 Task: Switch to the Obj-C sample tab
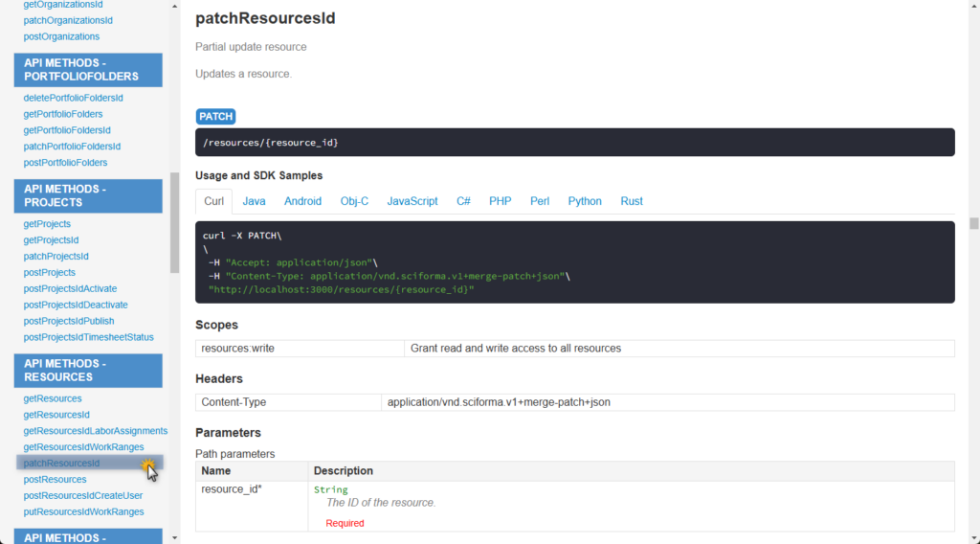[354, 201]
